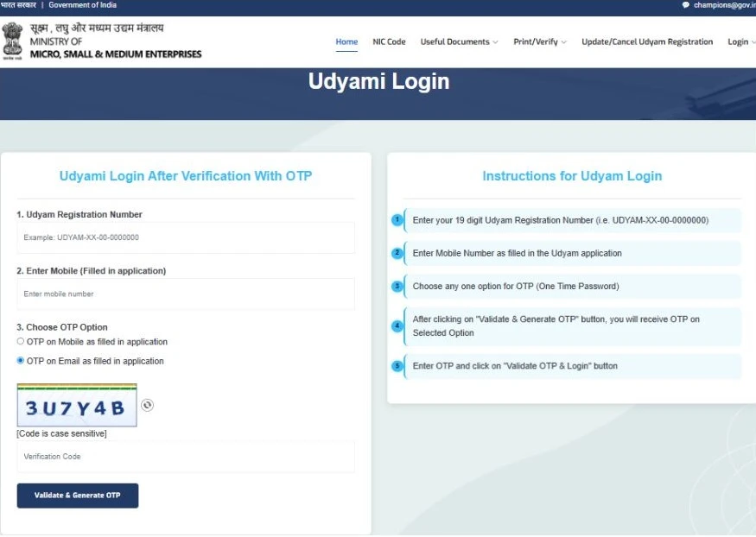Viewport: 756px width, 537px height.
Task: Open Update/Cancel Udyam Registration menu
Action: [647, 42]
